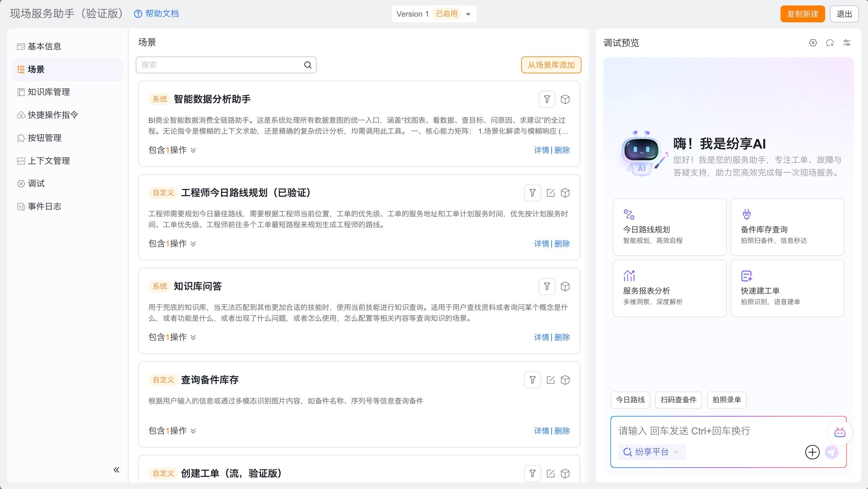Click the cube icon on 知识库问答 card
868x489 pixels.
point(565,286)
